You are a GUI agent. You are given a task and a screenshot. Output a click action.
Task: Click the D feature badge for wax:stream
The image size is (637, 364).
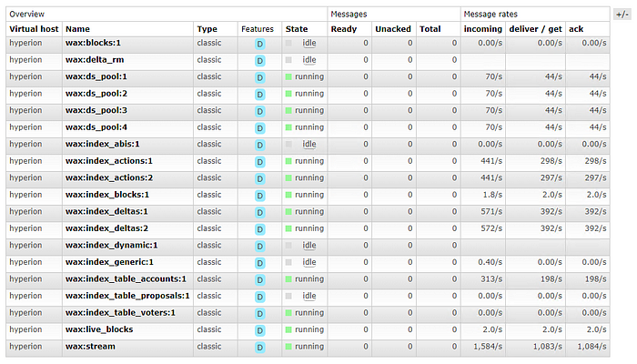point(260,348)
